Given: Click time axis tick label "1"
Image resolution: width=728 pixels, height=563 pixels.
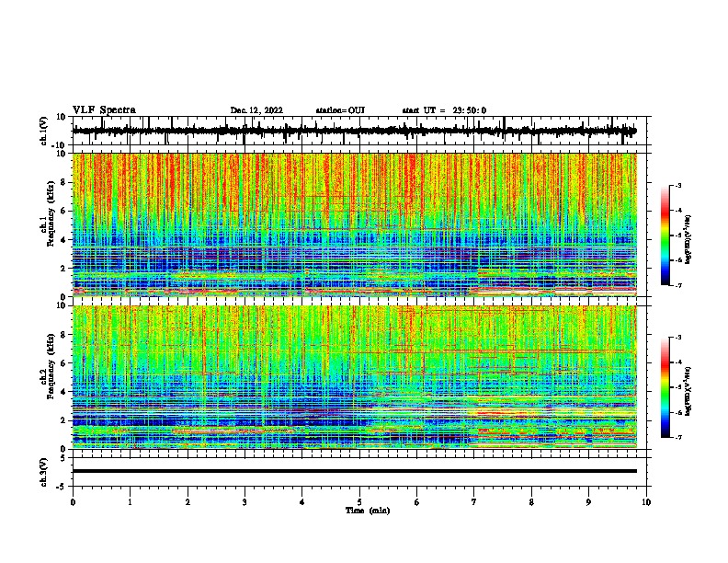Looking at the screenshot, I should click(x=130, y=502).
